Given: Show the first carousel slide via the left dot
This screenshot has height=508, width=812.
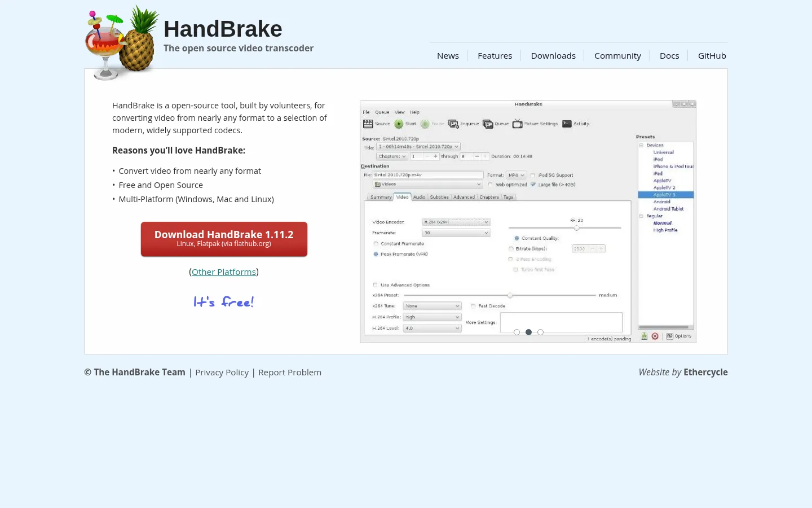Looking at the screenshot, I should [517, 332].
